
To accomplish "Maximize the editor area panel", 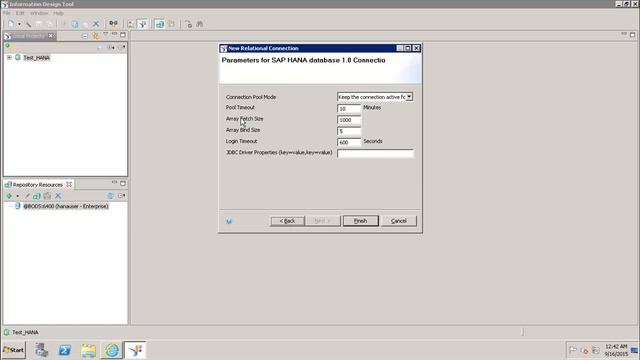I will [x=632, y=35].
